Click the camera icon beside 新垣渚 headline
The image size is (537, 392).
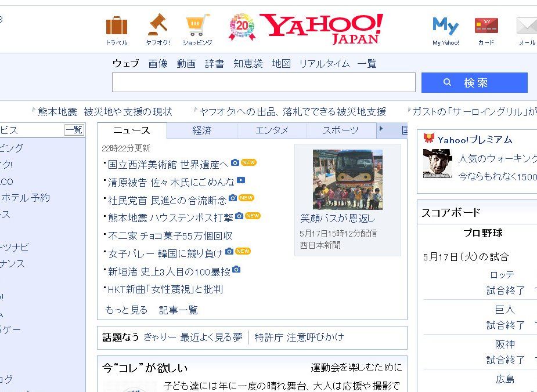[x=236, y=270]
